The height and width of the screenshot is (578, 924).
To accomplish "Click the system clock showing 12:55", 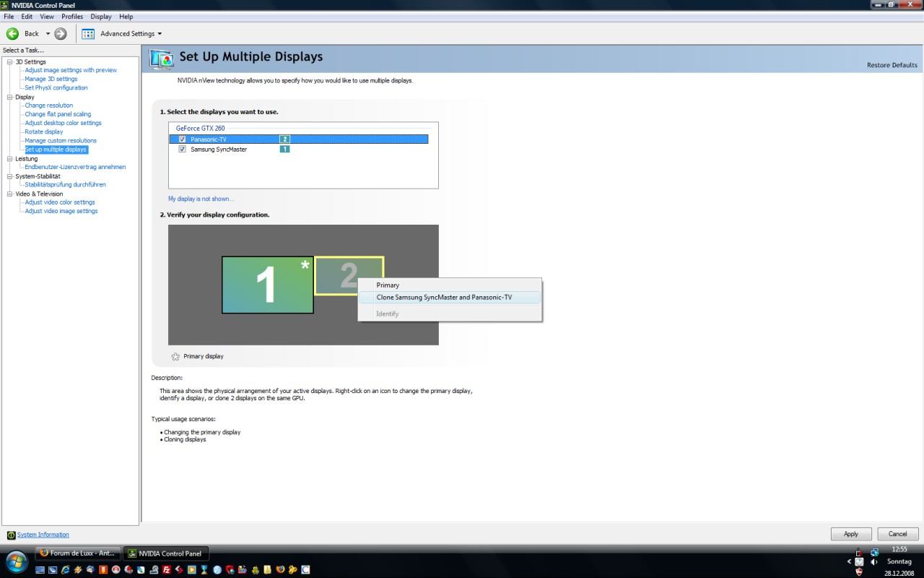I will [899, 549].
